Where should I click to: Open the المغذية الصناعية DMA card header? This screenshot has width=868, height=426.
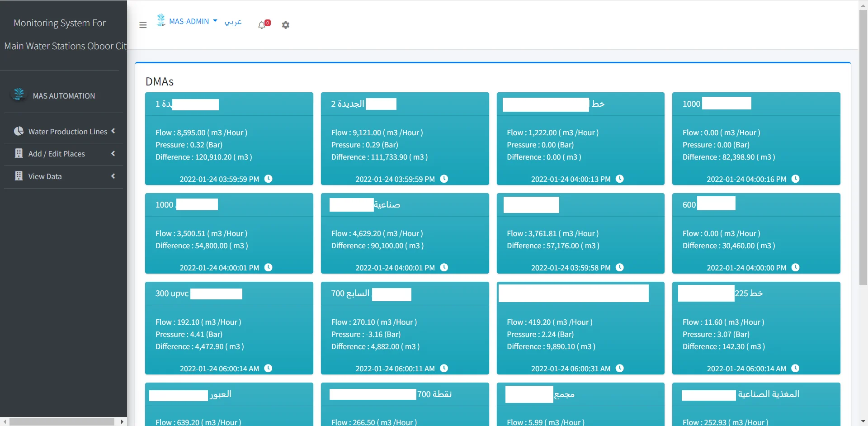point(756,394)
